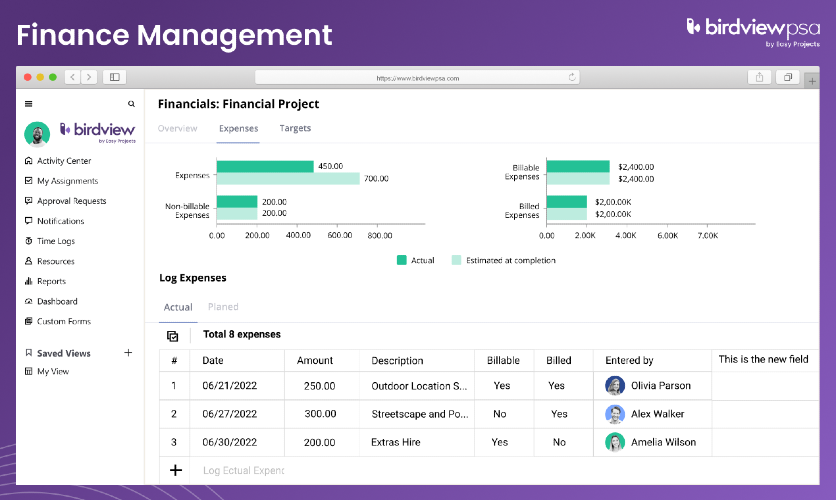Select the Planed expenses tab
836x500 pixels.
[x=223, y=307]
